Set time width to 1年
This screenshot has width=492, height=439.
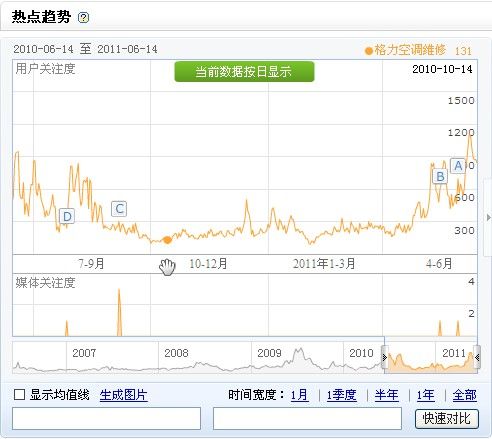coord(426,395)
